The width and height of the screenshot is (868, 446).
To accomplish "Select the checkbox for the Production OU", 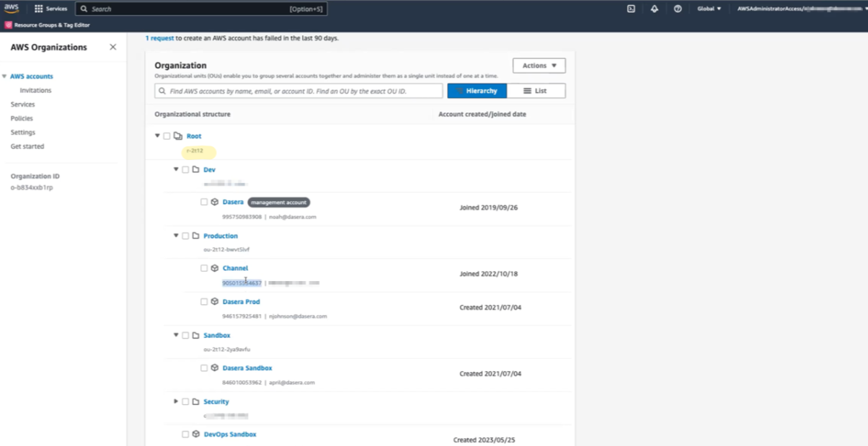I will (x=185, y=236).
